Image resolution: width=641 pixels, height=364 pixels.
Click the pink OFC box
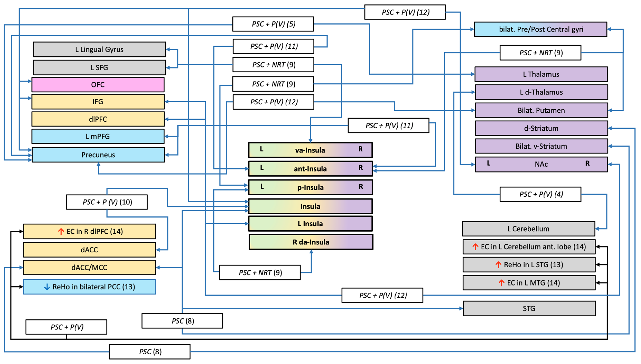[x=98, y=85]
